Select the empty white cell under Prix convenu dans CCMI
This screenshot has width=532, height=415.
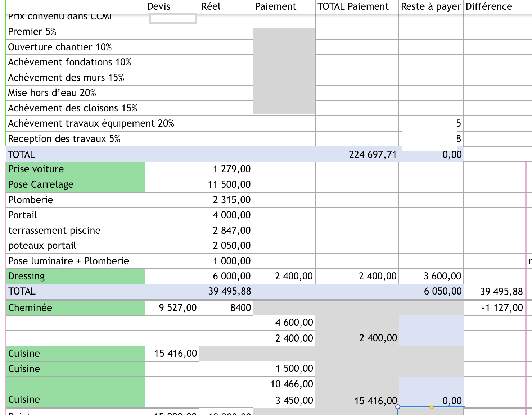172,18
